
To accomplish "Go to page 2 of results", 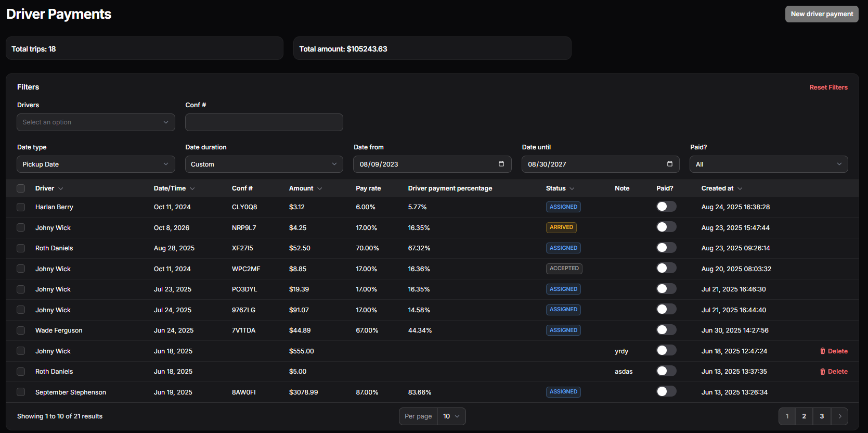I will pos(804,416).
